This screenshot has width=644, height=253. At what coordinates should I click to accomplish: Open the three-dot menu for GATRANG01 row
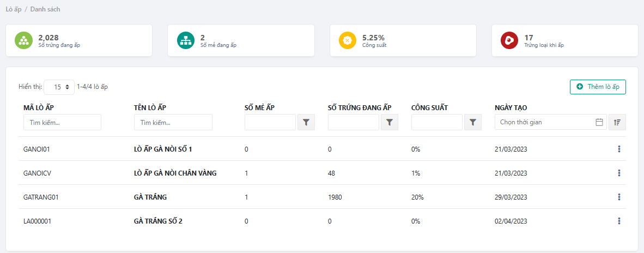pos(619,197)
